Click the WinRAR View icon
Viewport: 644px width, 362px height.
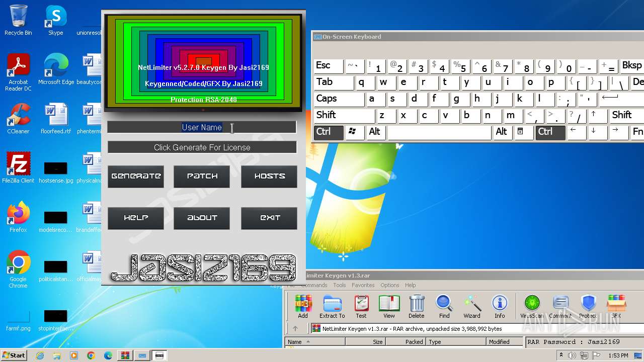389,307
